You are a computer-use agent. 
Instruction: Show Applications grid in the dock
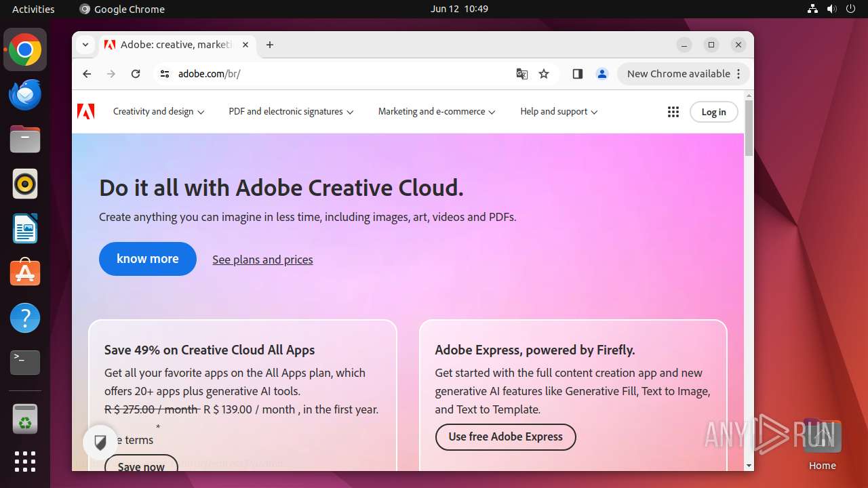(25, 462)
